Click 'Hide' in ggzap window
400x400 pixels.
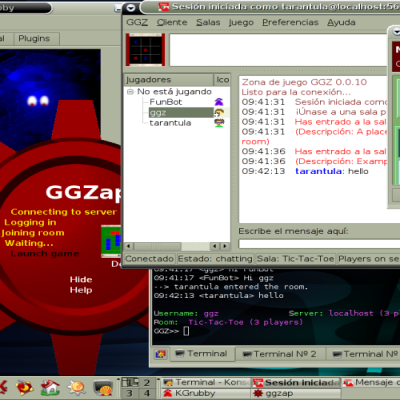pyautogui.click(x=81, y=279)
